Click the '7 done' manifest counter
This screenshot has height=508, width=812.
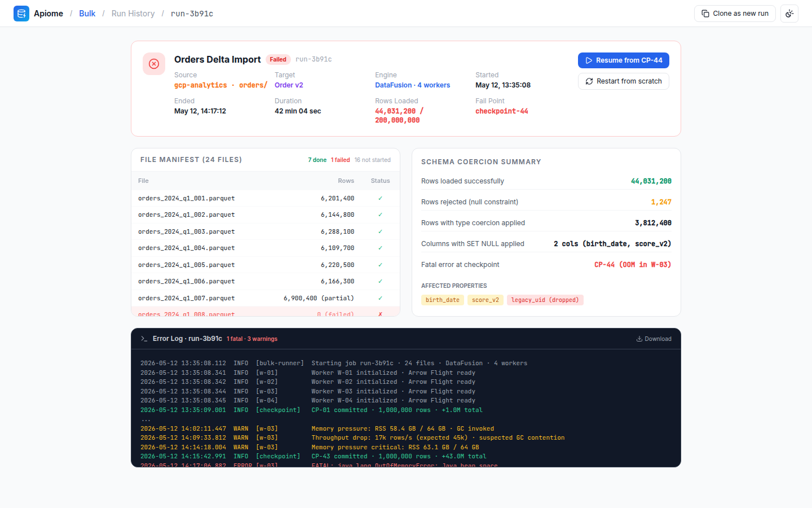(x=317, y=160)
